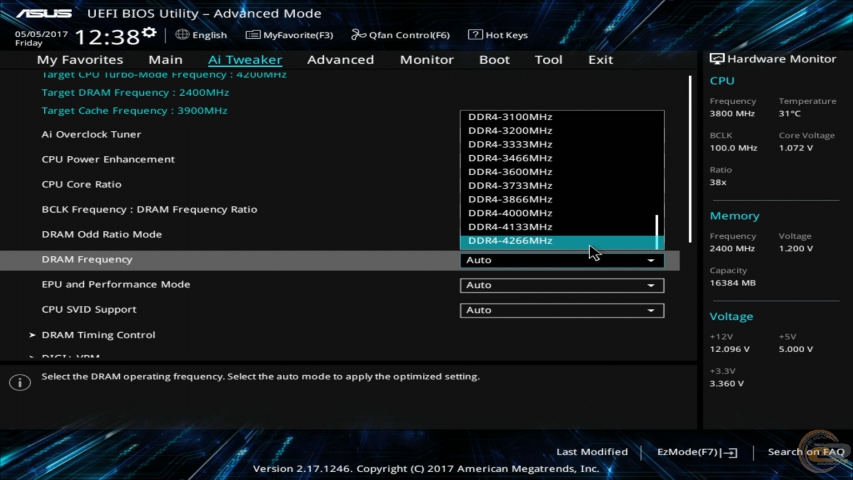Viewport: 853px width, 480px height.
Task: Click the settings gear icon beside the clock
Action: click(149, 33)
